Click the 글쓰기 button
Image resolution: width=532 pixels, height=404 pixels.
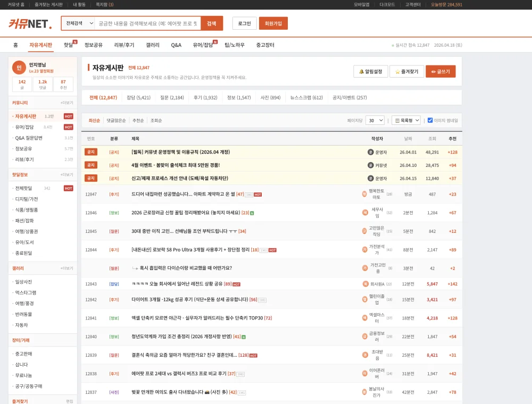point(440,72)
